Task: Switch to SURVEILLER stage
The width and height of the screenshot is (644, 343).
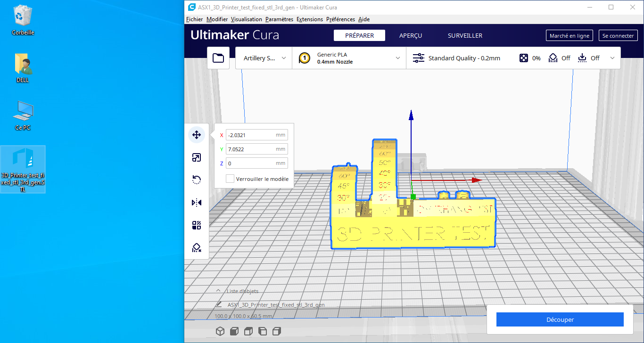Action: coord(465,35)
